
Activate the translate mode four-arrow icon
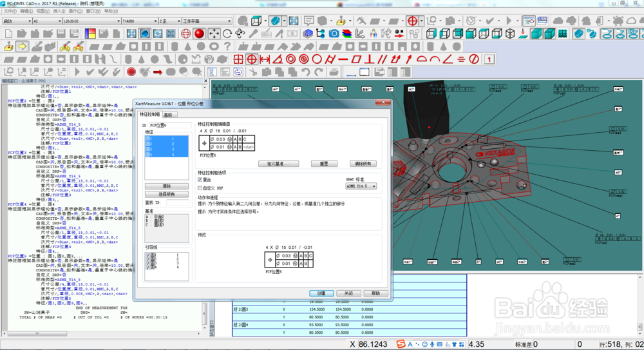pos(214,34)
